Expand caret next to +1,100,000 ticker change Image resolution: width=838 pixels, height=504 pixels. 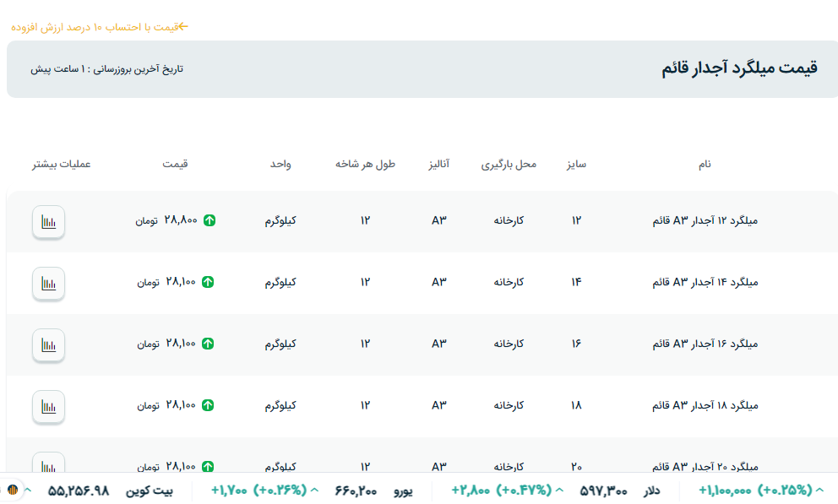click(x=819, y=490)
